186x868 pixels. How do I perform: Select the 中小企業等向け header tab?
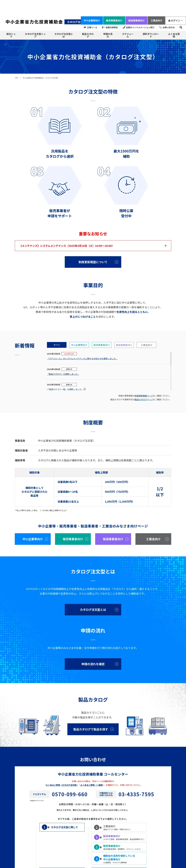[x=92, y=21]
